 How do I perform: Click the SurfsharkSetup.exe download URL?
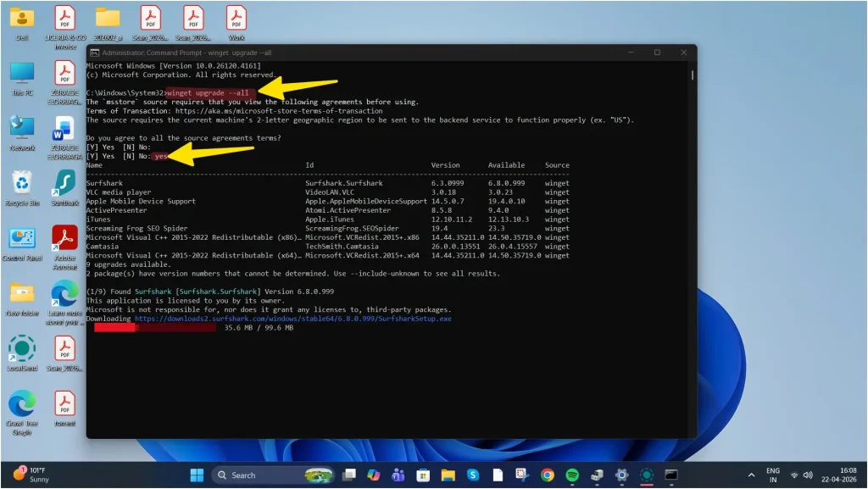[293, 319]
